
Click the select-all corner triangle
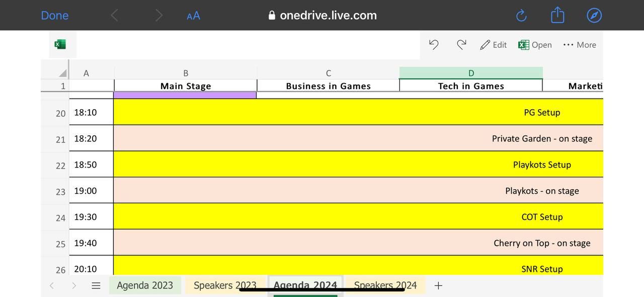(x=62, y=73)
